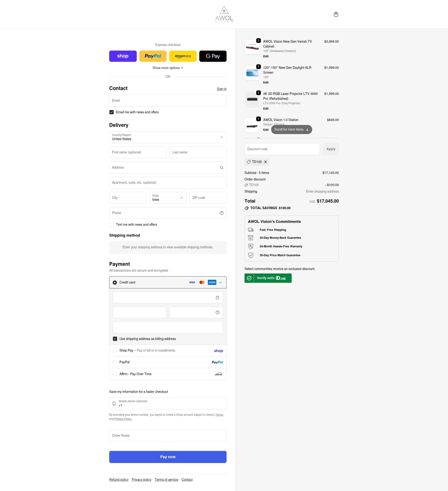The width and height of the screenshot is (448, 491).
Task: Open the Sign in link
Action: pyautogui.click(x=221, y=89)
